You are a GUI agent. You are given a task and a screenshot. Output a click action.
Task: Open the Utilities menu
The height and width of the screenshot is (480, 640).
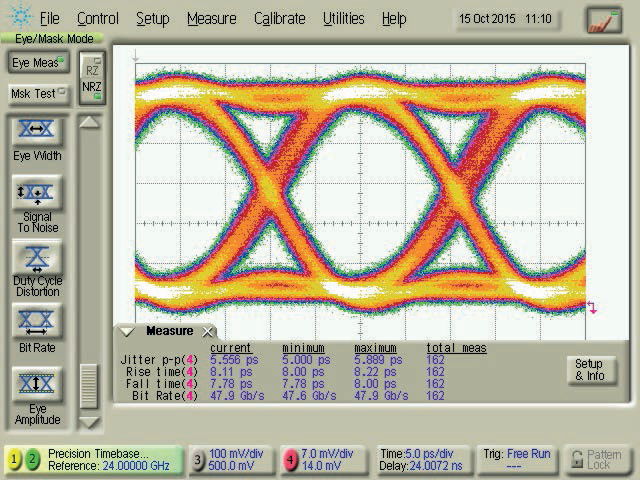(343, 18)
